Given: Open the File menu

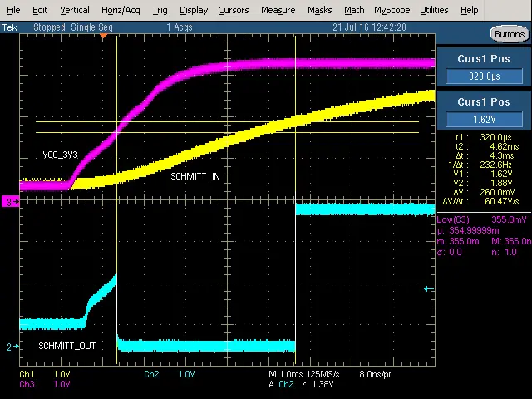Looking at the screenshot, I should click(13, 10).
